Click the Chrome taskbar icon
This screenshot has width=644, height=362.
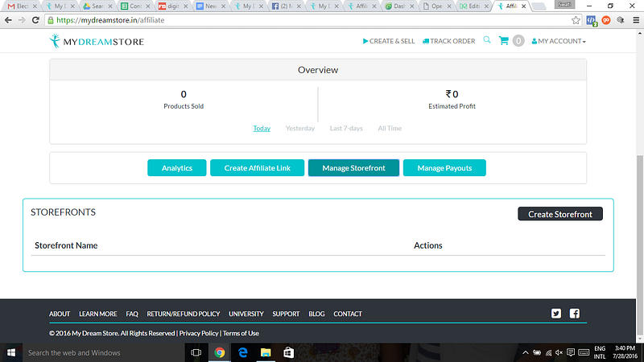220,352
